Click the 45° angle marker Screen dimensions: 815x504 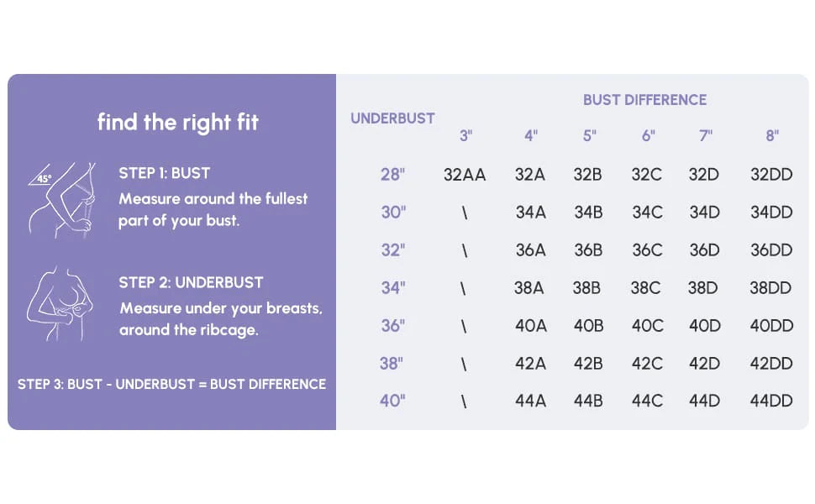[43, 179]
